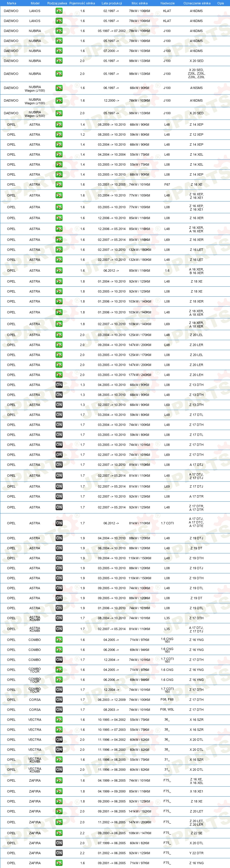
Task: Click 'Z 20 LEH' engine code cell
Action: [196, 375]
